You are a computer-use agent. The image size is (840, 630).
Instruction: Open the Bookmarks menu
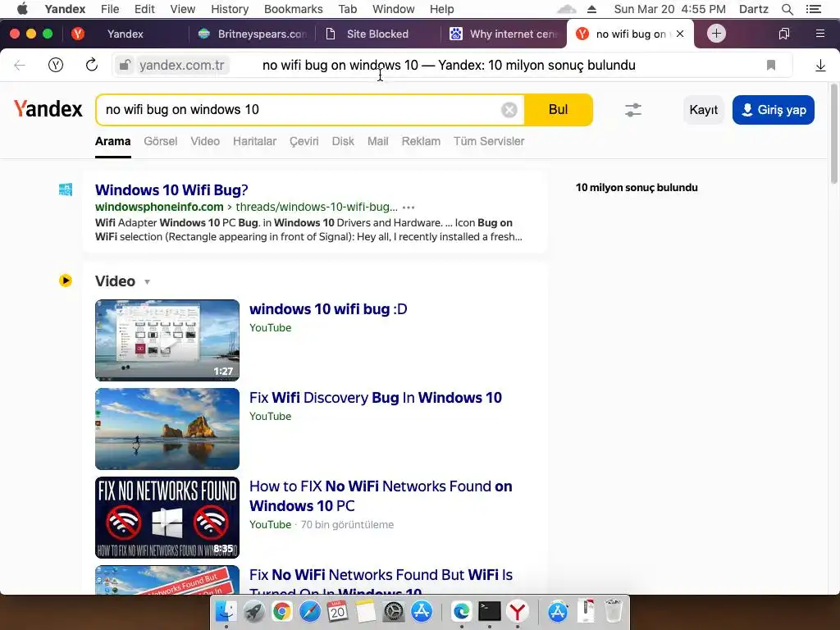[294, 9]
